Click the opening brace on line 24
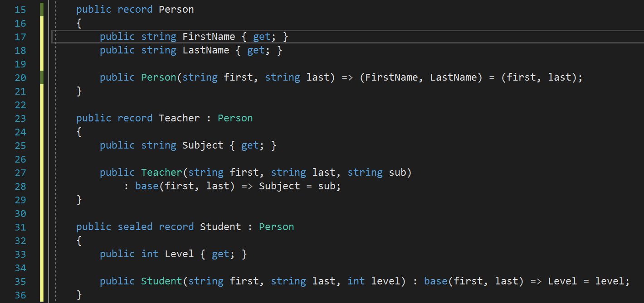Screen dimensions: 644x303 pos(79,132)
